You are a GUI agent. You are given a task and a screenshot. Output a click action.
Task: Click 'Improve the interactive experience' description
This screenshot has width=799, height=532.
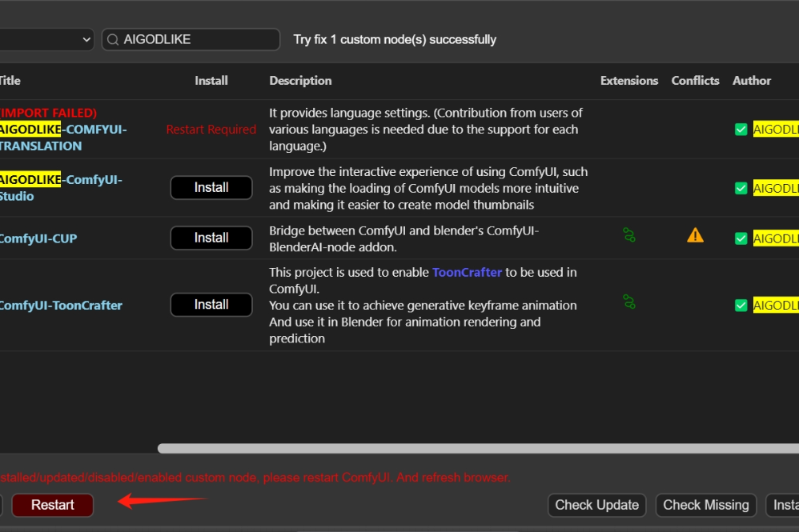pyautogui.click(x=428, y=188)
